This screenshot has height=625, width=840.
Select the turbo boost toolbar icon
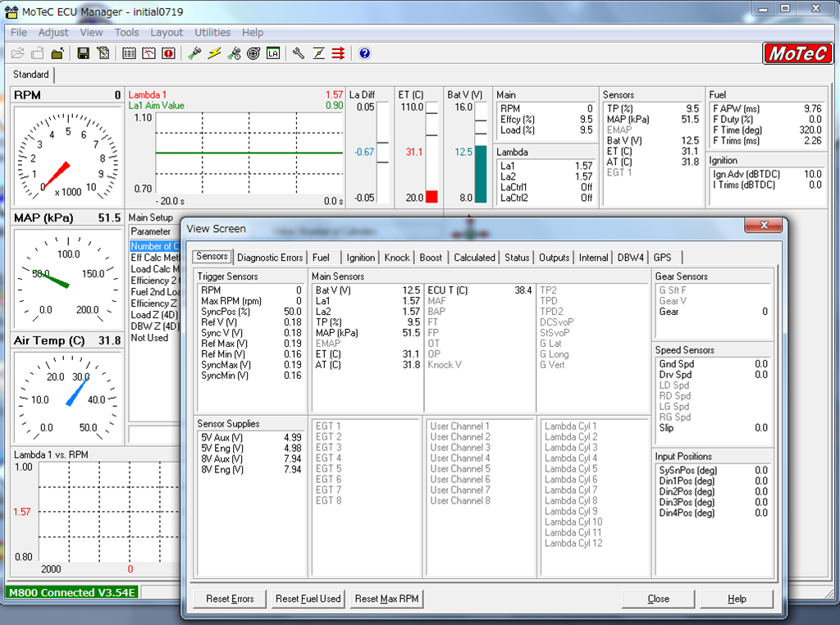pyautogui.click(x=253, y=53)
